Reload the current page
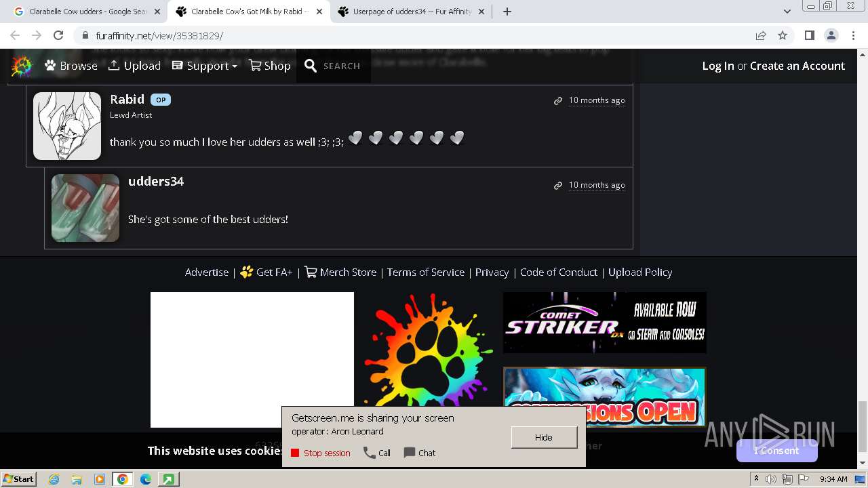868x488 pixels. coord(58,35)
